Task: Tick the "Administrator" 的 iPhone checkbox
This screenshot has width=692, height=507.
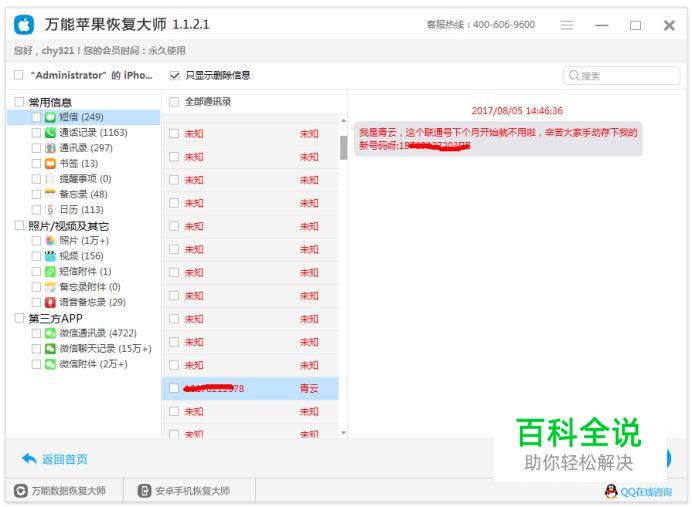Action: pyautogui.click(x=19, y=75)
